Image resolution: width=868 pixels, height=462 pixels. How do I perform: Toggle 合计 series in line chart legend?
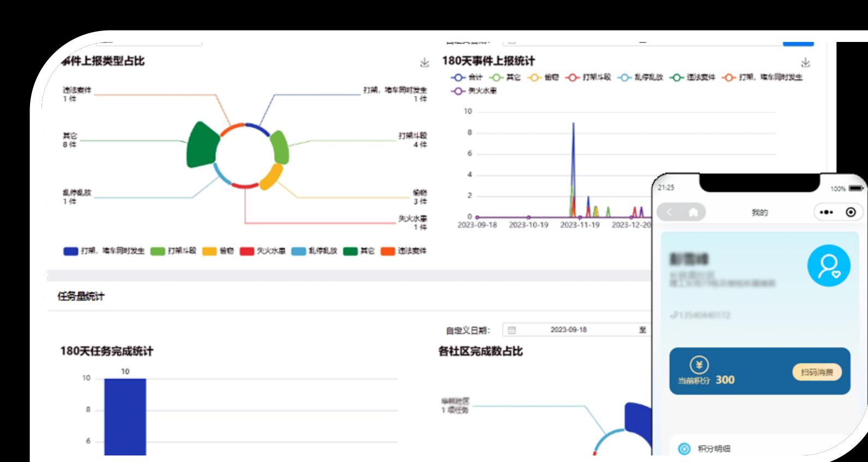point(467,77)
